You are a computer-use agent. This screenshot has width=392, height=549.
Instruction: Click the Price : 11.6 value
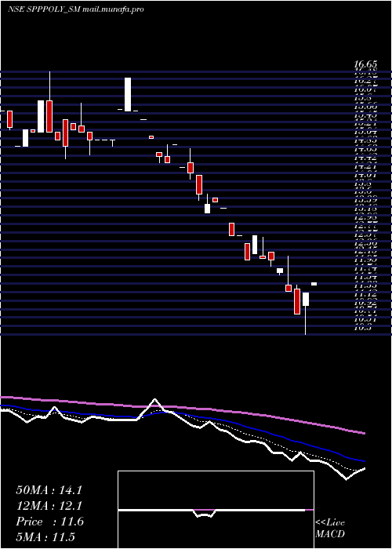coord(49,522)
